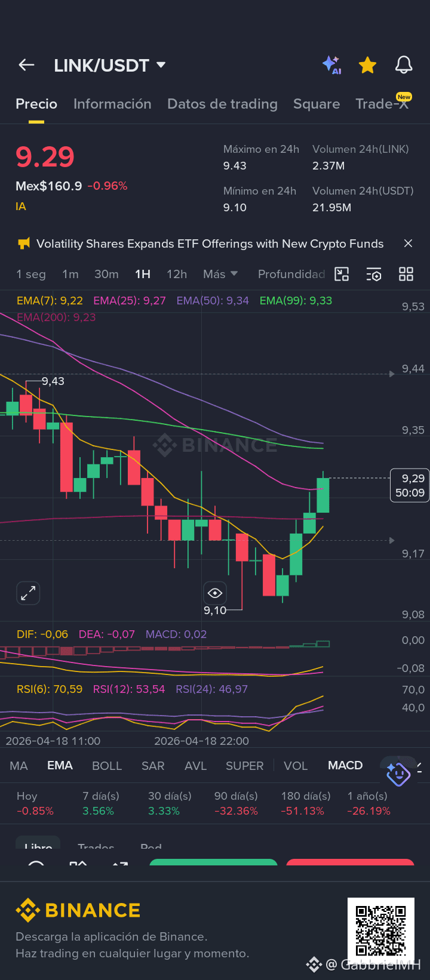Select the 1H timeframe

pyautogui.click(x=143, y=275)
